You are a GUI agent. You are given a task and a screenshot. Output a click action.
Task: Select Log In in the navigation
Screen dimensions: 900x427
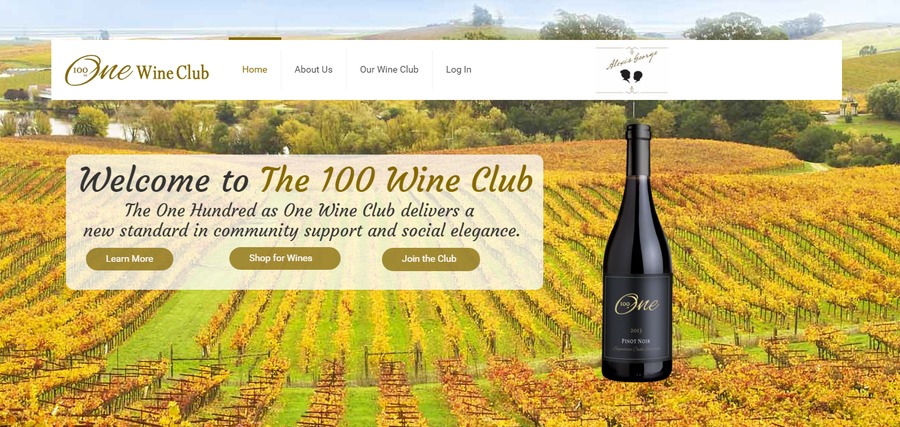[x=459, y=69]
